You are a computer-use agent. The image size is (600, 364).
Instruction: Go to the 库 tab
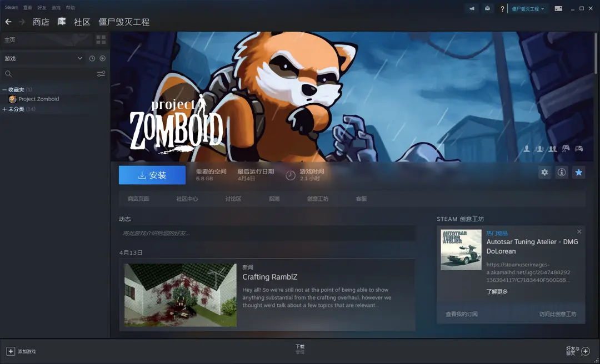tap(62, 22)
